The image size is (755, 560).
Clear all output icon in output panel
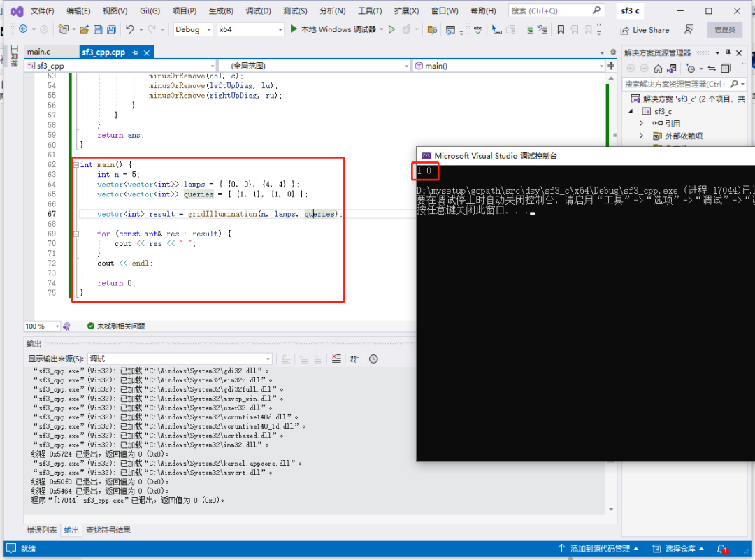(336, 359)
